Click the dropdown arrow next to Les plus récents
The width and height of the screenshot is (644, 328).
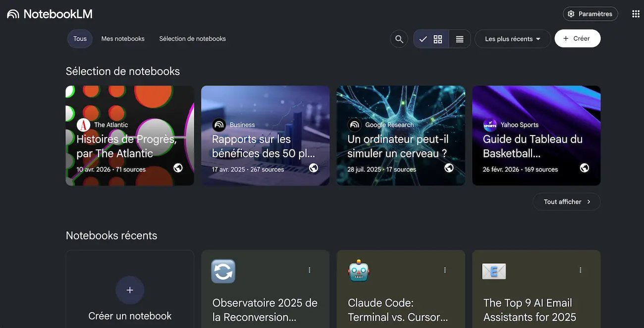(538, 39)
